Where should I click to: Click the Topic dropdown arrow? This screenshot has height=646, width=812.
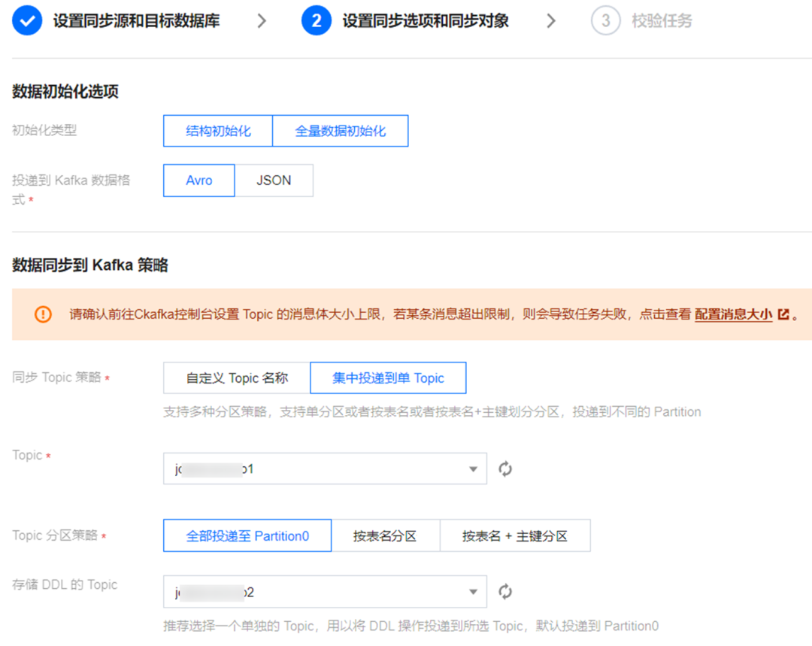[x=473, y=469]
